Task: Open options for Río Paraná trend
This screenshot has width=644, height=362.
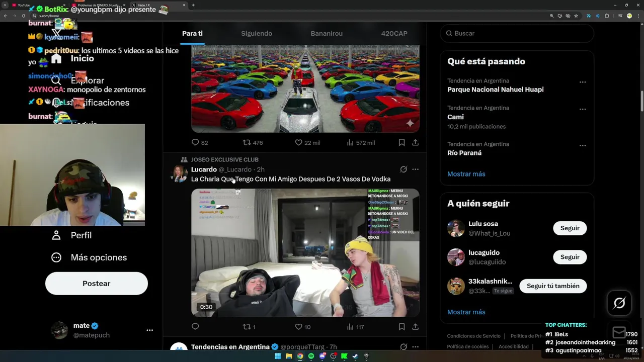Action: (582, 145)
